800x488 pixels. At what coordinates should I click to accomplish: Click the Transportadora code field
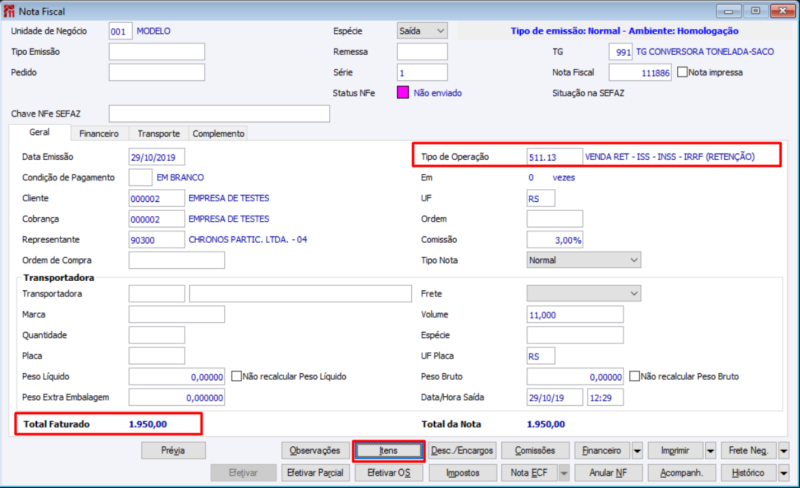157,294
